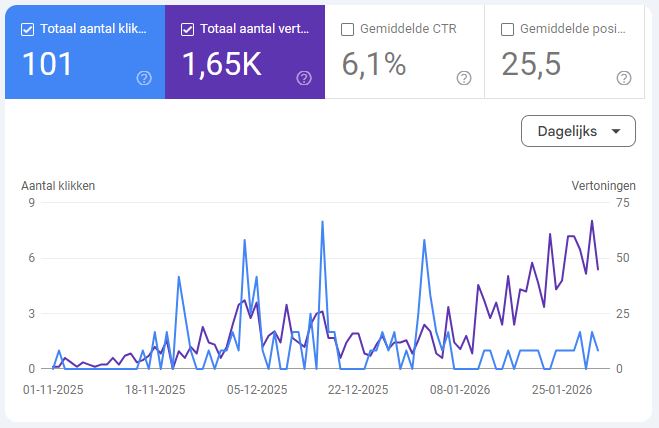Click the Aantal klikken axis title
The height and width of the screenshot is (428, 659).
tap(59, 185)
